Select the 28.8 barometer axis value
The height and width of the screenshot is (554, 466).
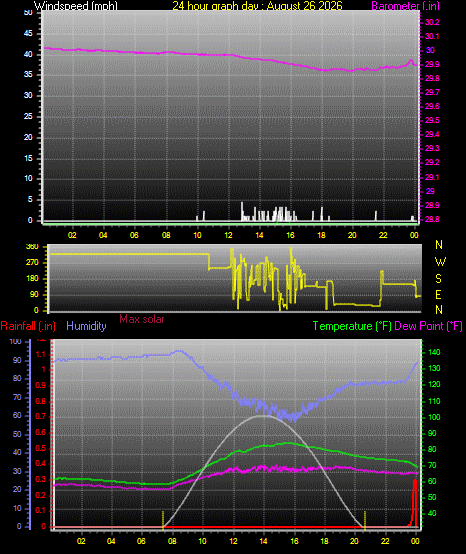pyautogui.click(x=432, y=219)
